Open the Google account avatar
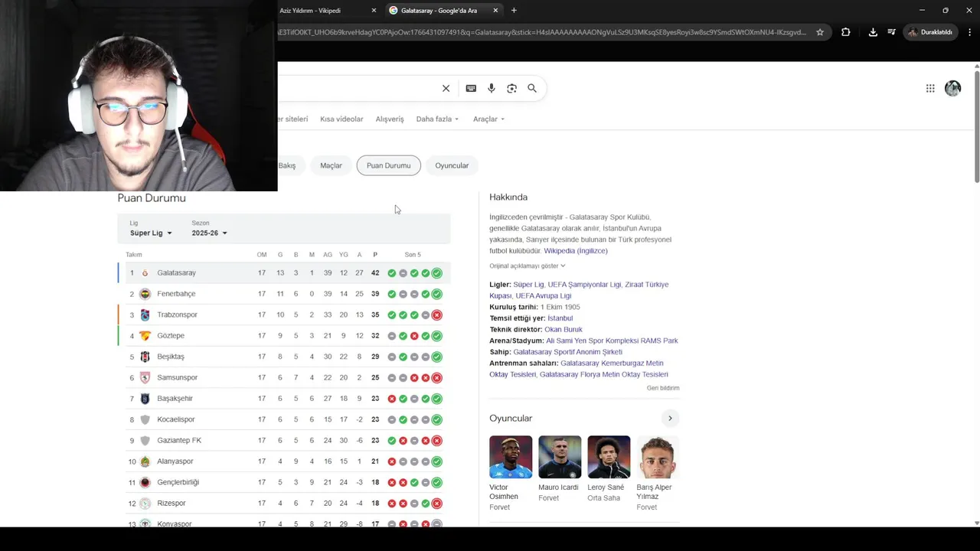 953,88
